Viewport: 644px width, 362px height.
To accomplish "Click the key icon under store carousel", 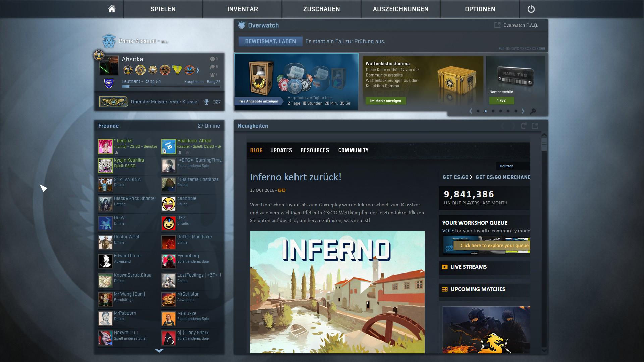I will click(533, 111).
